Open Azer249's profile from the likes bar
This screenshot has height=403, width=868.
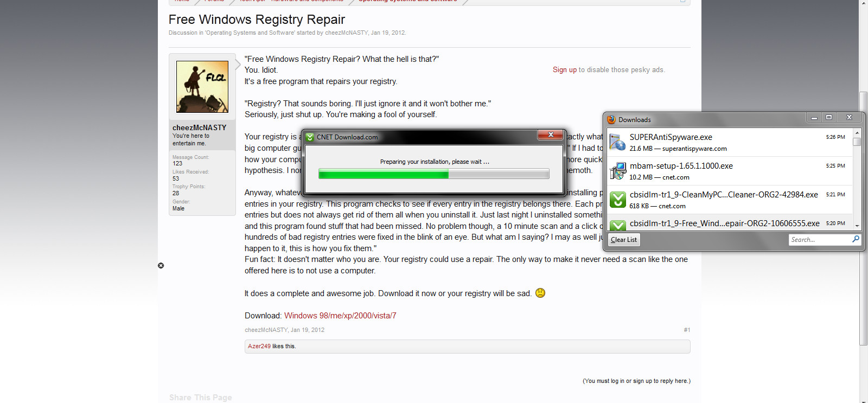coord(259,346)
